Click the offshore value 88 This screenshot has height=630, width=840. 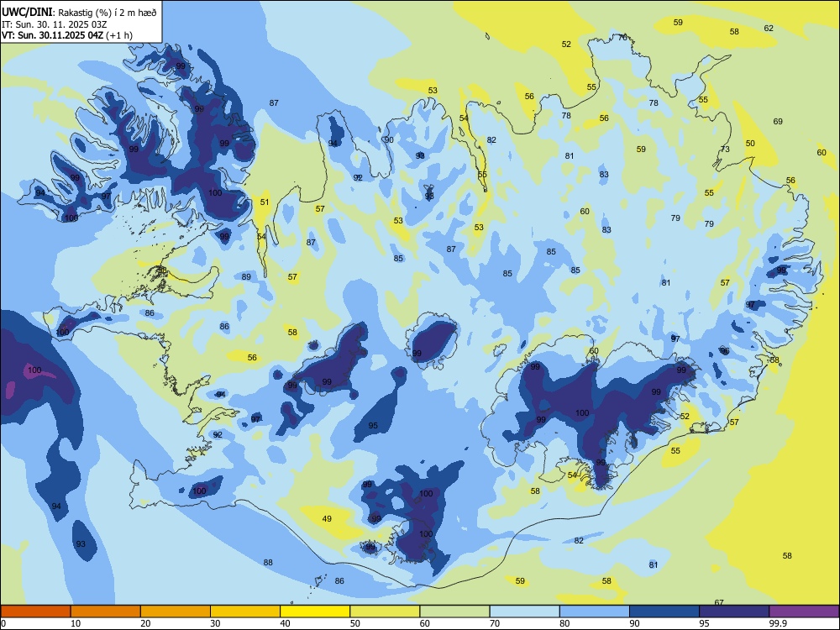point(268,562)
